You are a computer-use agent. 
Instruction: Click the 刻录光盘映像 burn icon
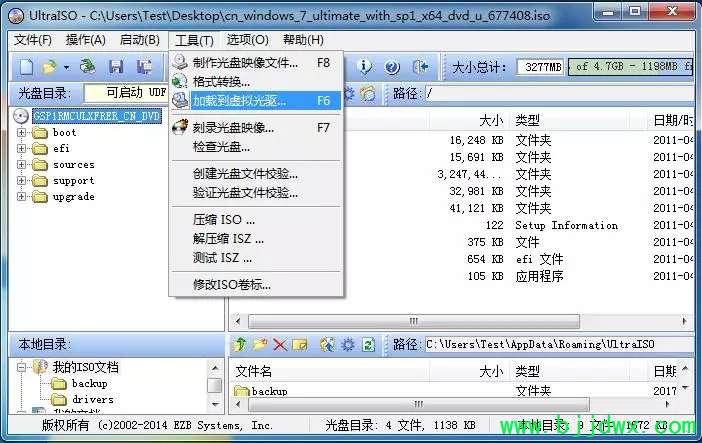[180, 128]
